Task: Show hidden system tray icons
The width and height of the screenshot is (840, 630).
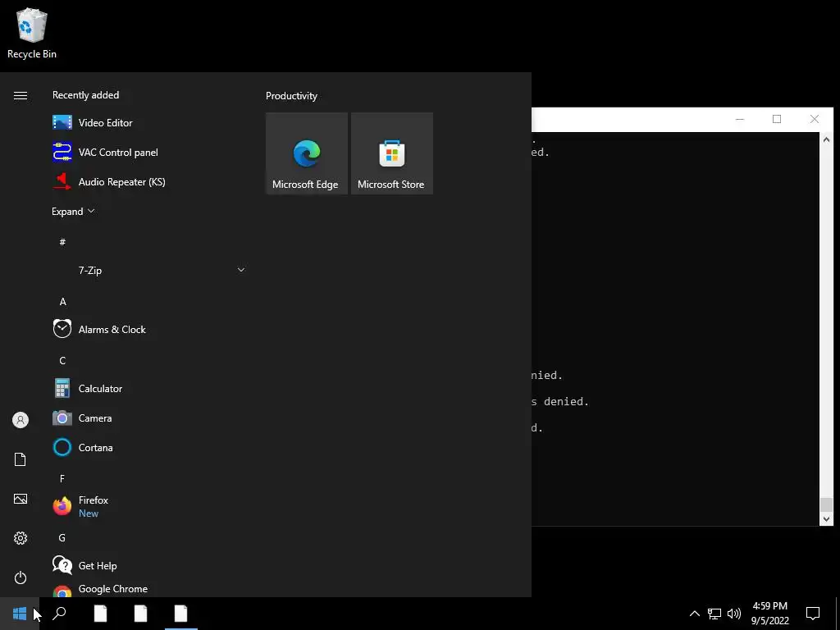Action: 694,614
